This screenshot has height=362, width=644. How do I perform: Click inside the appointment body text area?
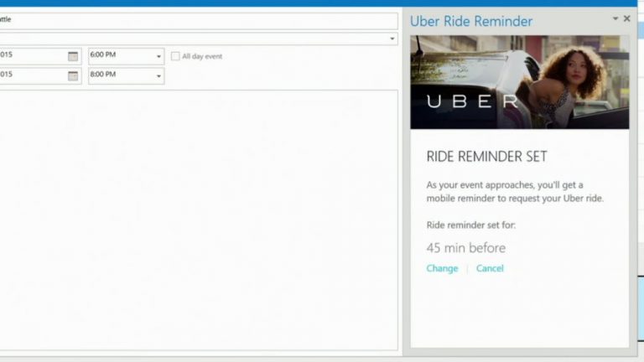(x=199, y=220)
